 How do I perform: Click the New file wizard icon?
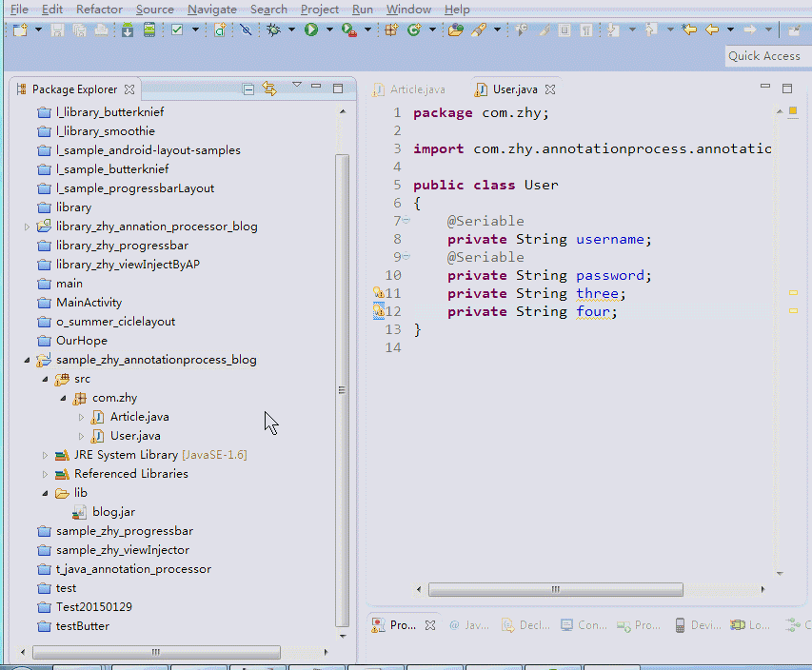pyautogui.click(x=20, y=30)
